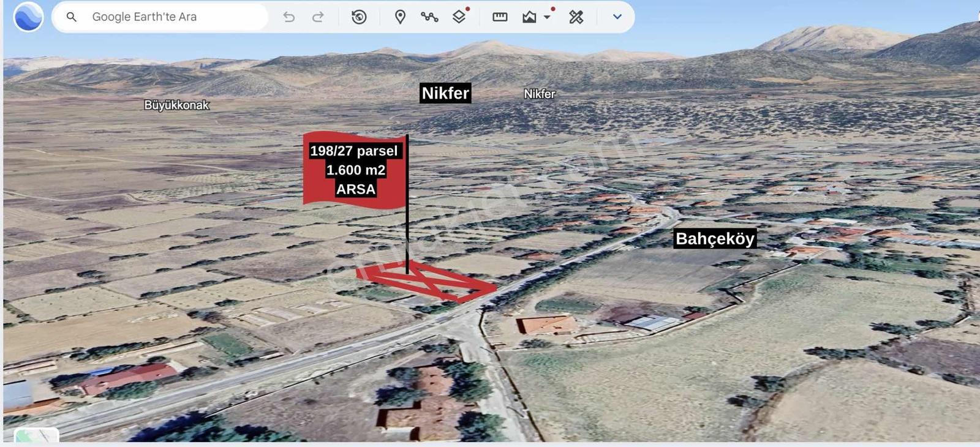Image resolution: width=980 pixels, height=447 pixels.
Task: Click the '1.600 m2' flag text
Action: [356, 170]
